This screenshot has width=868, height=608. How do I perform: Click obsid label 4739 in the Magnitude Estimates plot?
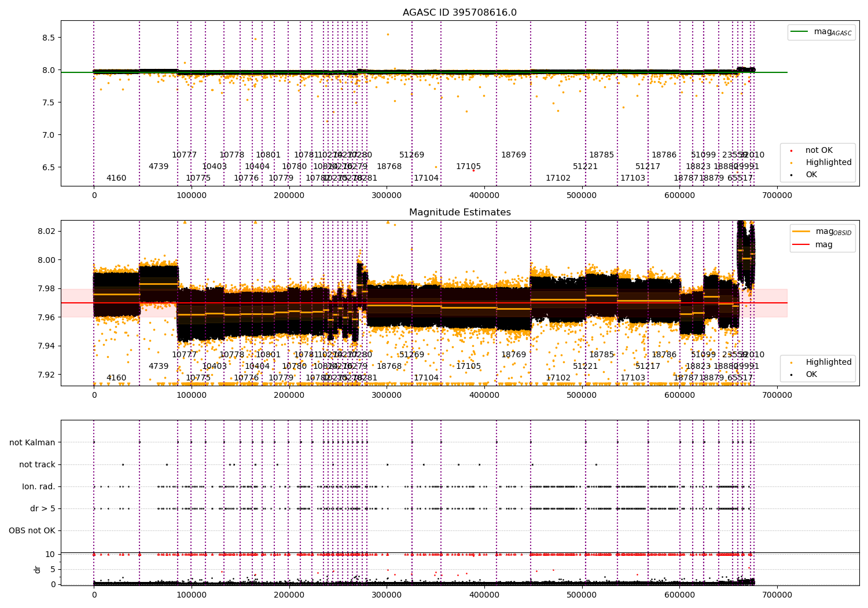[159, 367]
